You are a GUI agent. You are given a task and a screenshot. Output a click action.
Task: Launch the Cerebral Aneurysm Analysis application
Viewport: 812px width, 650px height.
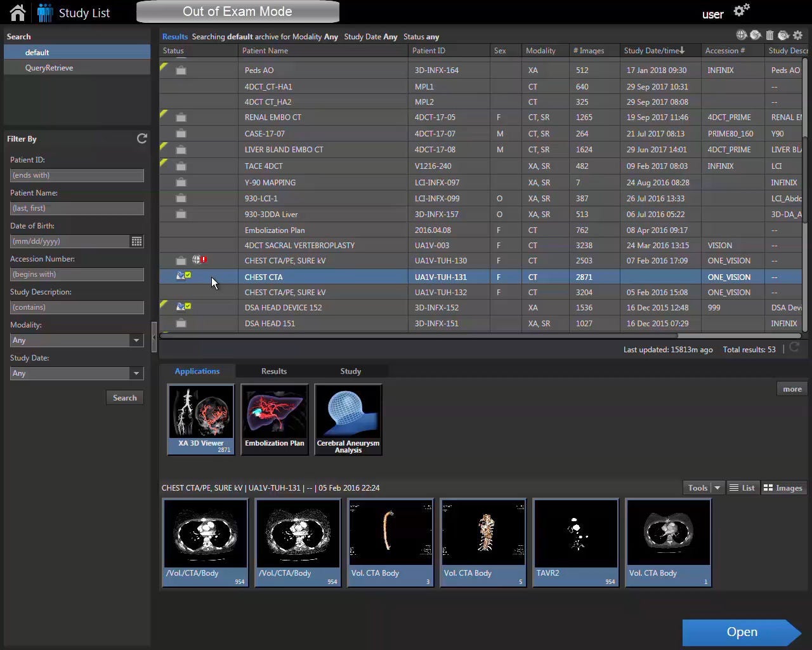point(348,420)
